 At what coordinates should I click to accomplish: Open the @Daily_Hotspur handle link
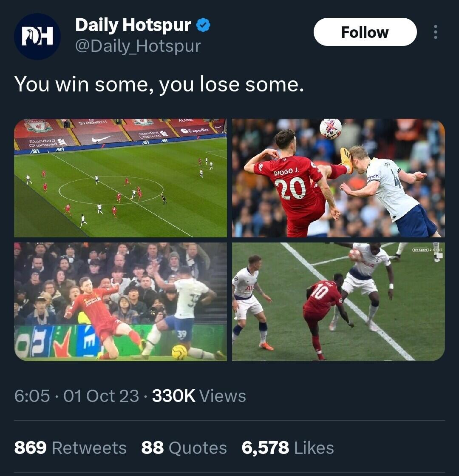click(x=138, y=46)
